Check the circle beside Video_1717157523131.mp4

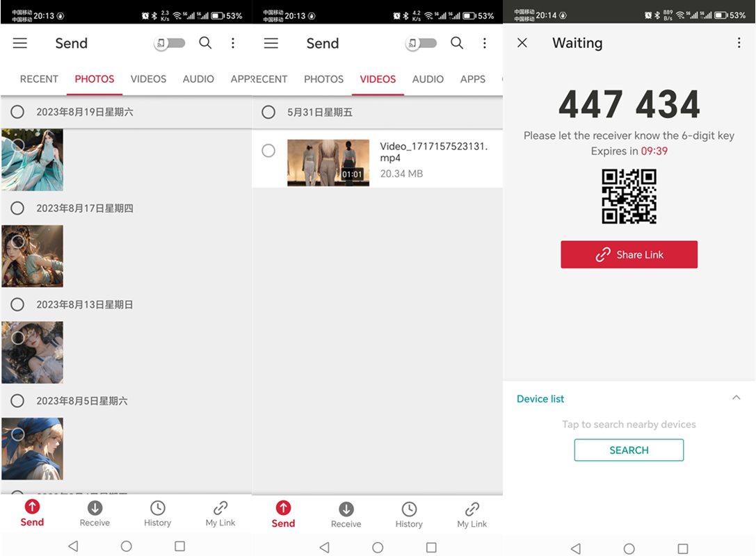click(268, 151)
